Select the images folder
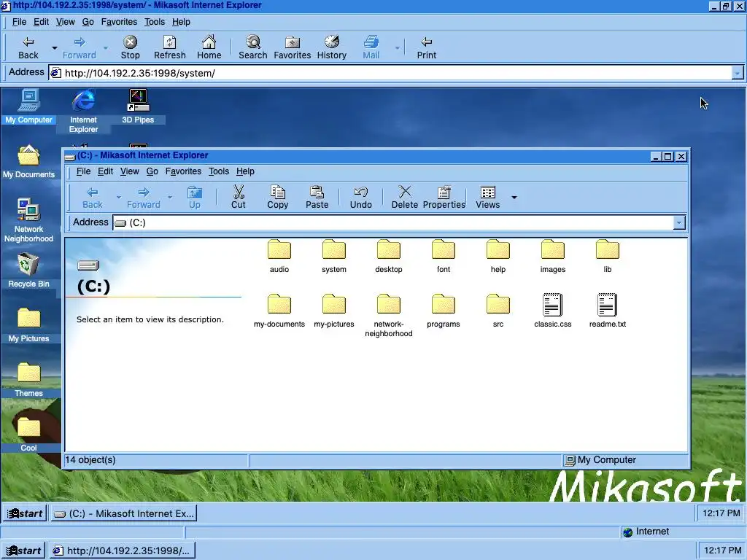 pyautogui.click(x=553, y=256)
